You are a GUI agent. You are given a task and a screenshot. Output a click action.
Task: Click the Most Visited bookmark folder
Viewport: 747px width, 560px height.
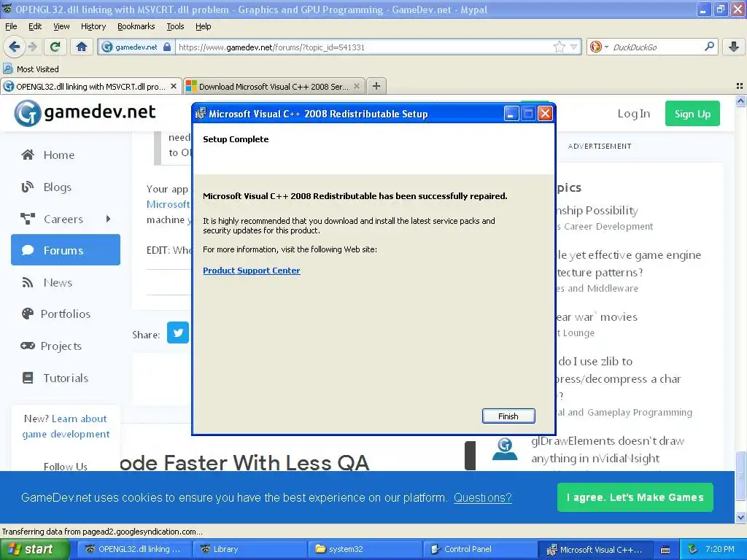[x=31, y=69]
